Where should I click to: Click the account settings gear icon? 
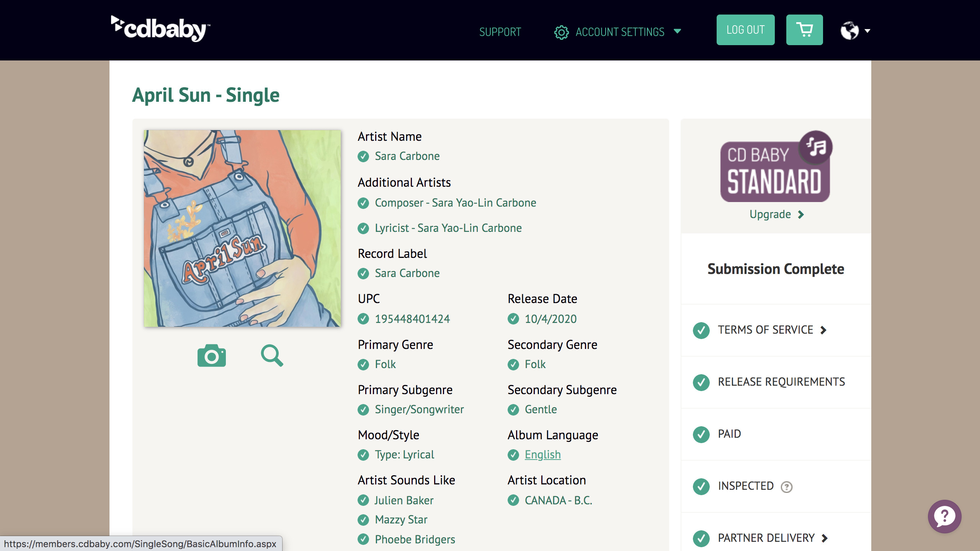[561, 32]
